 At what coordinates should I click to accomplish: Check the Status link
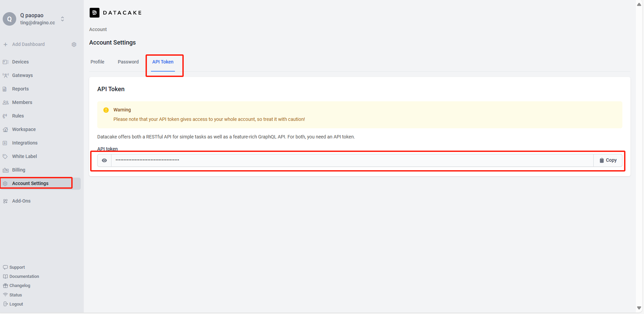(x=16, y=295)
